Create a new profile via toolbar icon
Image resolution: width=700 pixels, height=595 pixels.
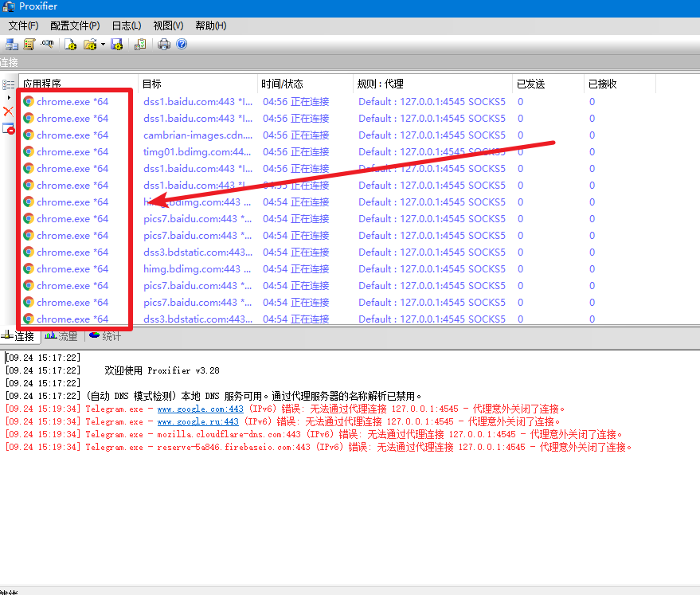pyautogui.click(x=71, y=44)
